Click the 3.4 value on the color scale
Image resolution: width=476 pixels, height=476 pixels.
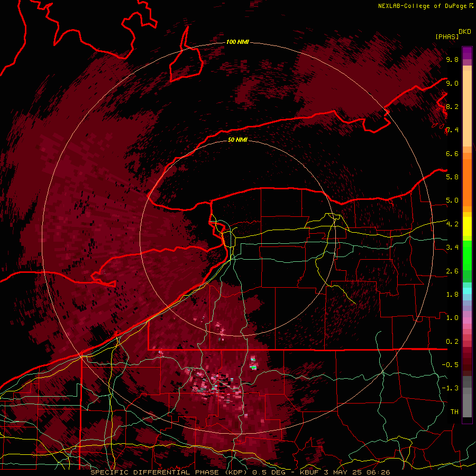[x=452, y=248]
